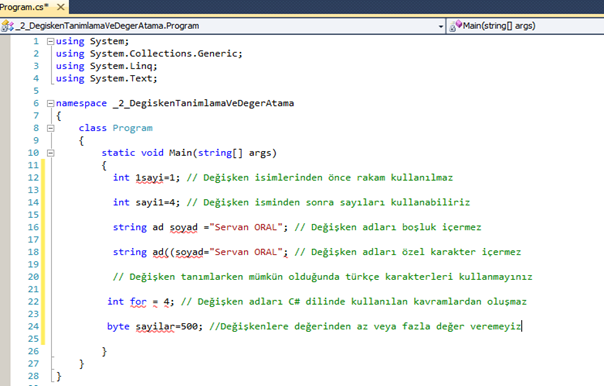The height and width of the screenshot is (386, 604).
Task: Switch to the Program.cs tab
Action: [x=24, y=7]
